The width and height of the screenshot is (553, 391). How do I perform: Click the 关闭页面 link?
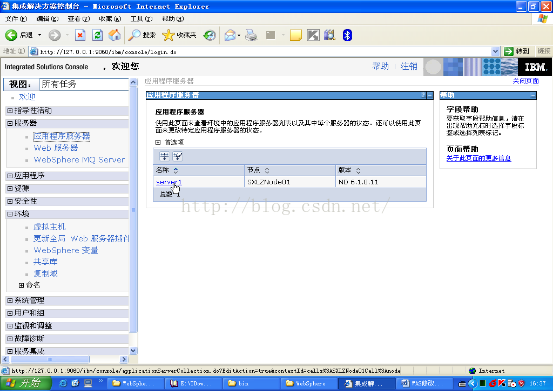point(525,81)
